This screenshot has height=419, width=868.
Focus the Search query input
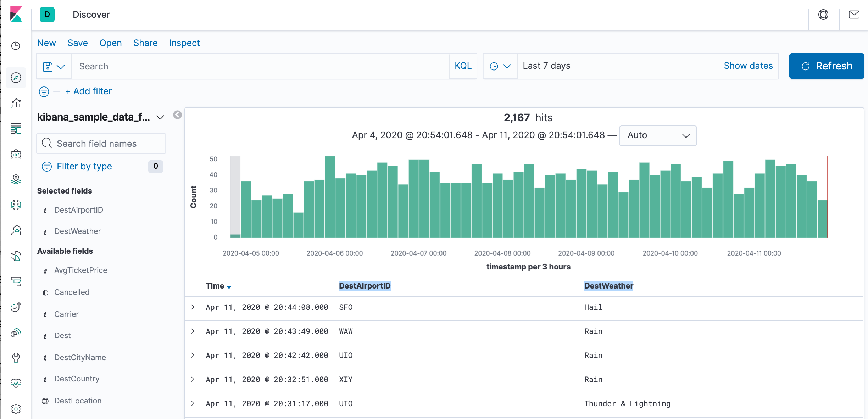260,66
